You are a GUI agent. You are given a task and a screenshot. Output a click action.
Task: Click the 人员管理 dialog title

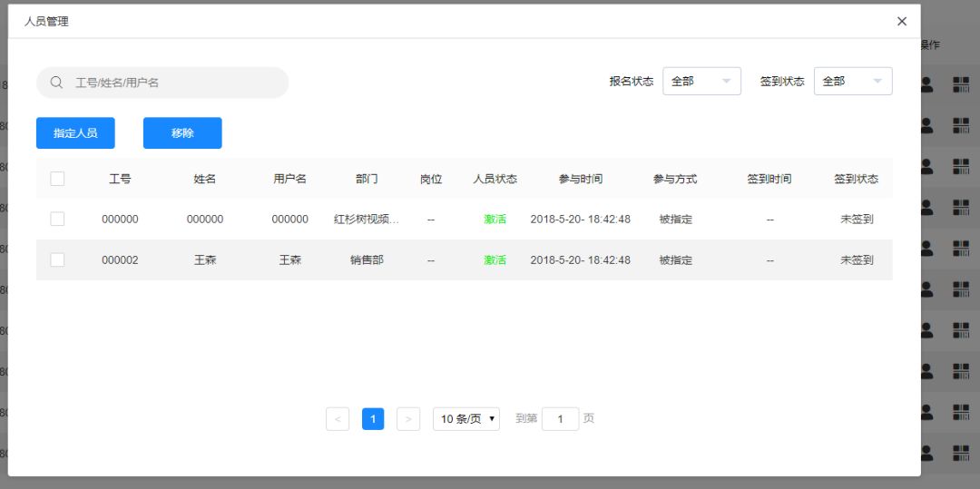[46, 22]
